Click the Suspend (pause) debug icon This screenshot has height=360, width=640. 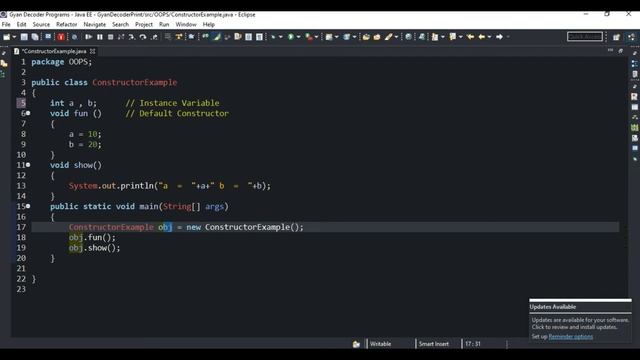click(x=100, y=37)
